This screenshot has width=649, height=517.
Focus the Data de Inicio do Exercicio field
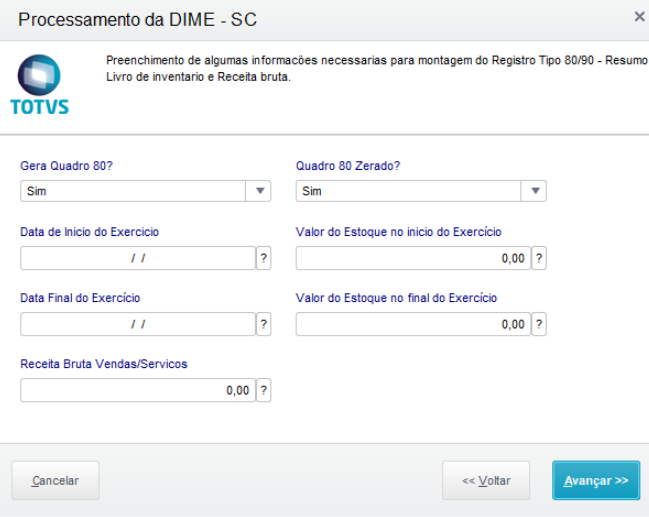(138, 258)
